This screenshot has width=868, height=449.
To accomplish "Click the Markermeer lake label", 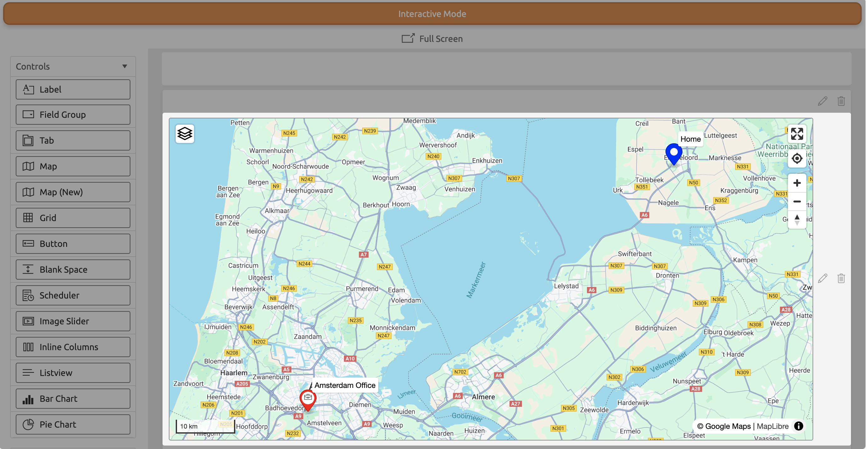I will (x=476, y=280).
